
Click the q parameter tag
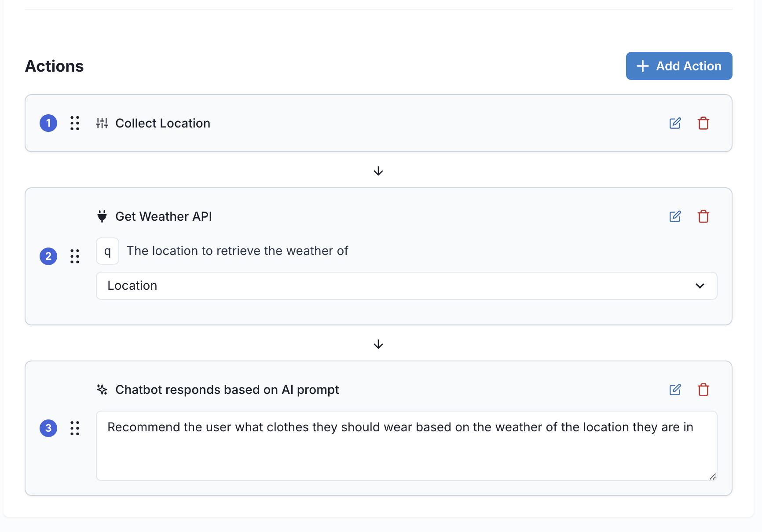(x=107, y=251)
